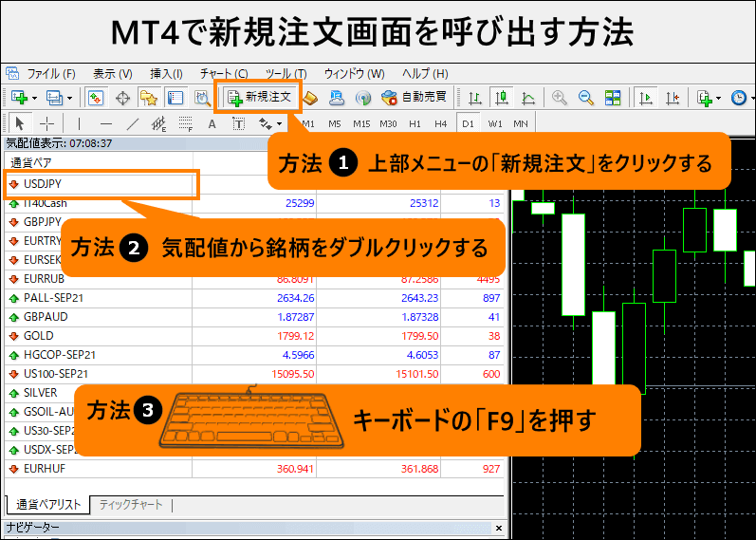Toggle the Terminal window icon
This screenshot has width=756, height=540.
(175, 98)
